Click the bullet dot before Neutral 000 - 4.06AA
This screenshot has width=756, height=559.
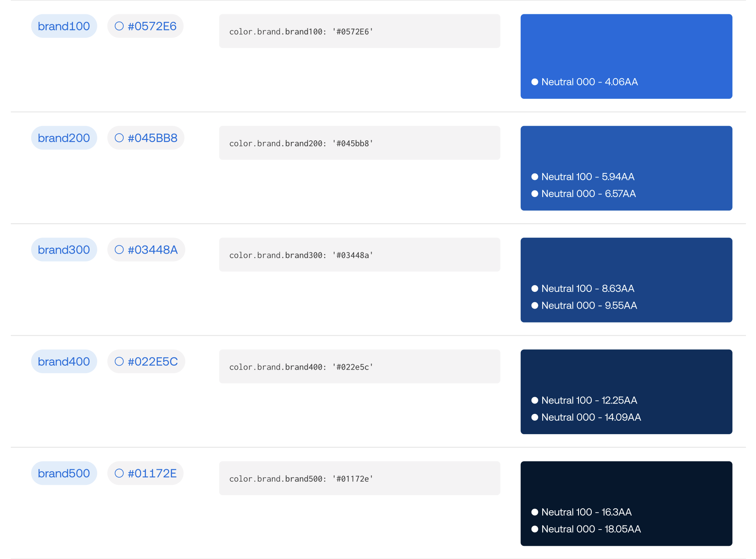pos(534,82)
